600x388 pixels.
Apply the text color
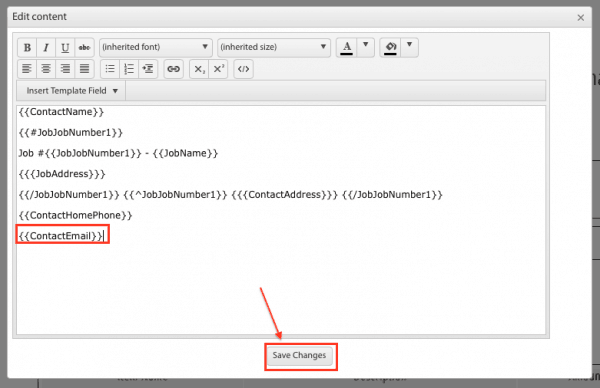point(347,47)
